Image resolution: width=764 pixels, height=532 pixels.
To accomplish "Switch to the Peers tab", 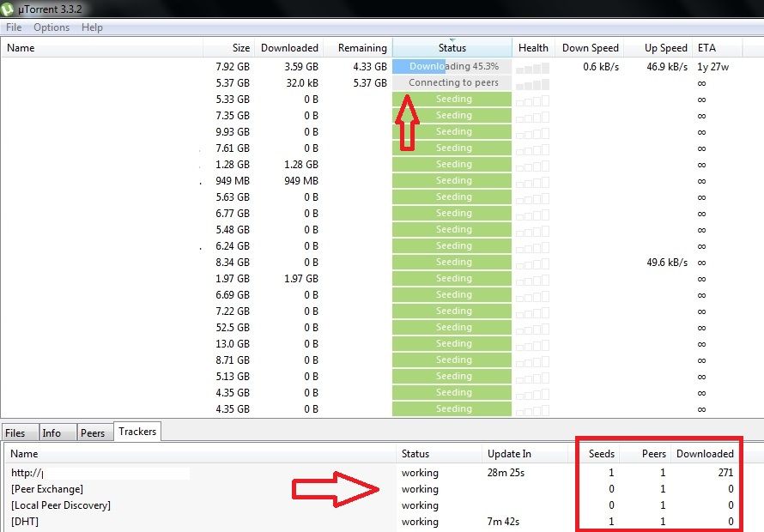I will pos(93,433).
